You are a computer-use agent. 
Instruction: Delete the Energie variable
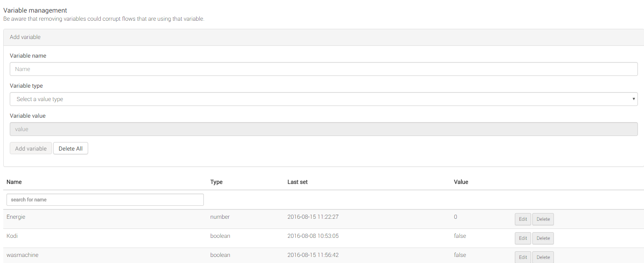[543, 219]
